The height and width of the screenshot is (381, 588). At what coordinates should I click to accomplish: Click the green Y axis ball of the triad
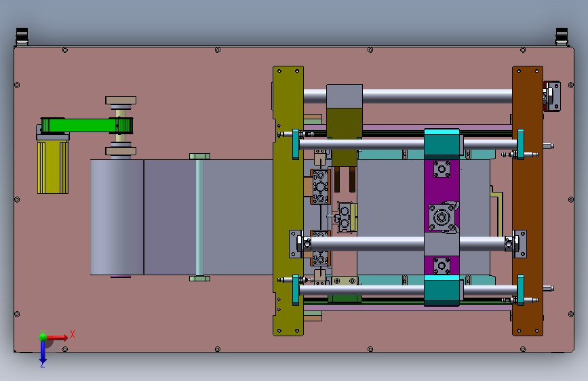(x=43, y=337)
